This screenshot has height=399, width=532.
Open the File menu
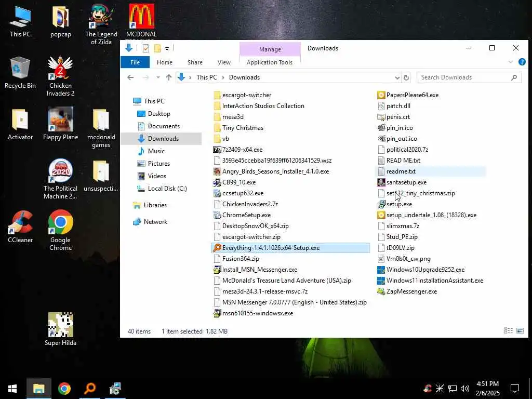[x=135, y=62]
